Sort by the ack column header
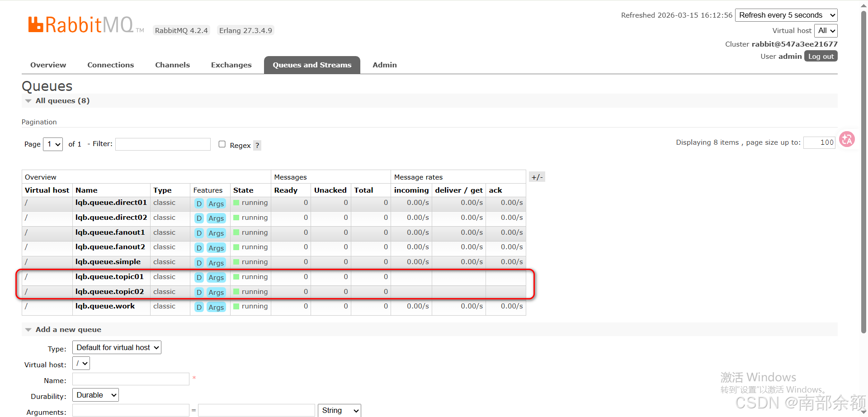Screen dimensions: 868x417 point(495,190)
